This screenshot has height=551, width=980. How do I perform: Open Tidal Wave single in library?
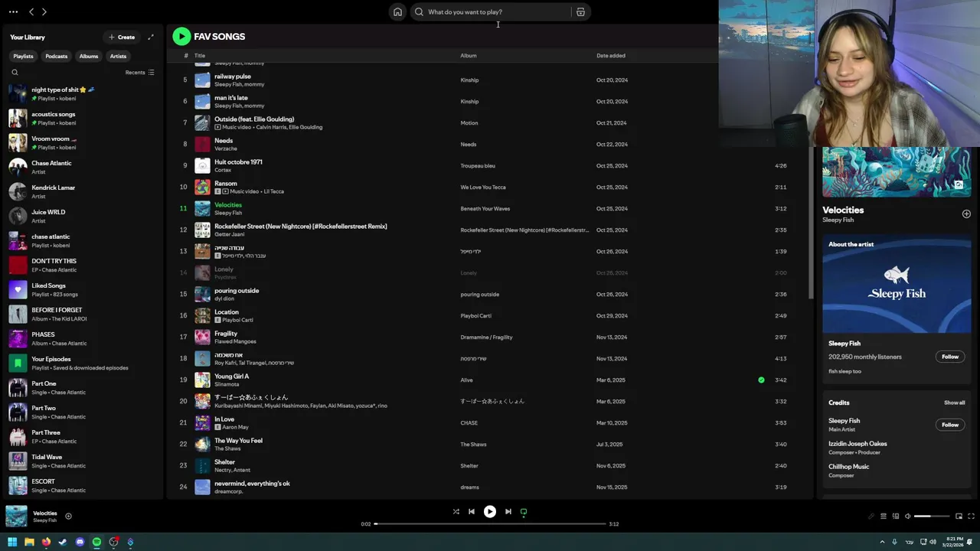[83, 461]
